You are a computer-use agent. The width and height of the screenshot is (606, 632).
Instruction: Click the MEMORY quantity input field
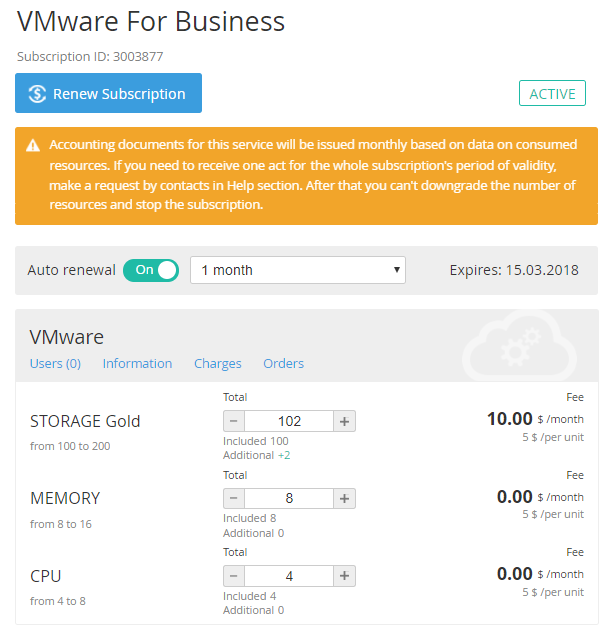click(289, 498)
